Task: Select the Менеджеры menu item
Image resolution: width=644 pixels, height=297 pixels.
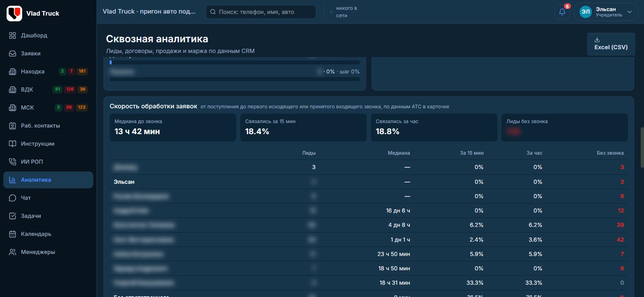Action: click(48, 252)
